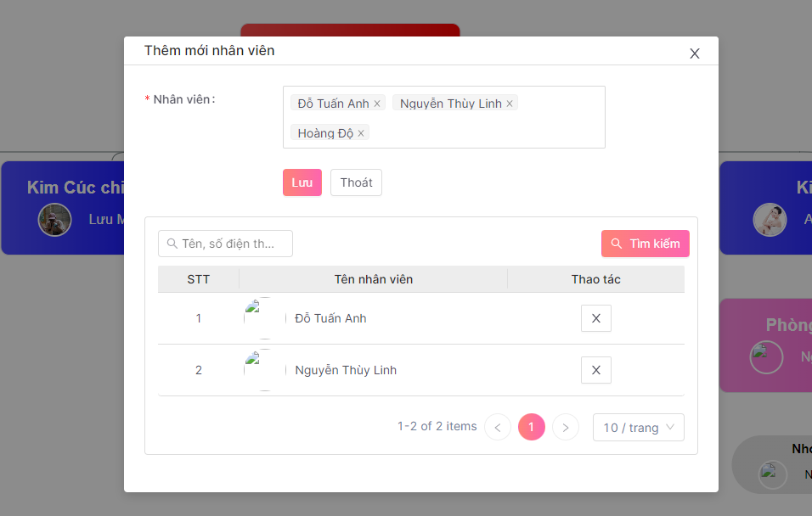The width and height of the screenshot is (812, 516).
Task: Remove the Nguyễn Thùy Linh tag
Action: (x=510, y=104)
